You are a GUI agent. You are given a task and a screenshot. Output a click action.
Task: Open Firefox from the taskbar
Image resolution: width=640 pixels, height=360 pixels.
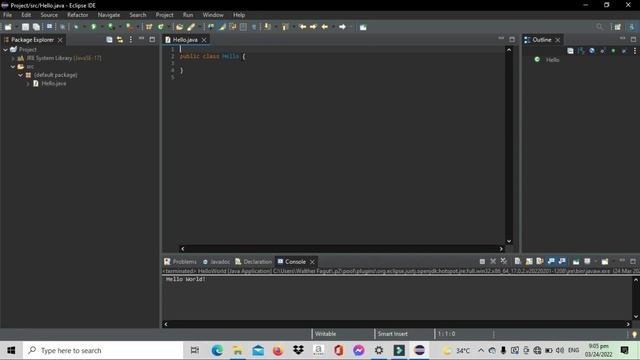278,350
